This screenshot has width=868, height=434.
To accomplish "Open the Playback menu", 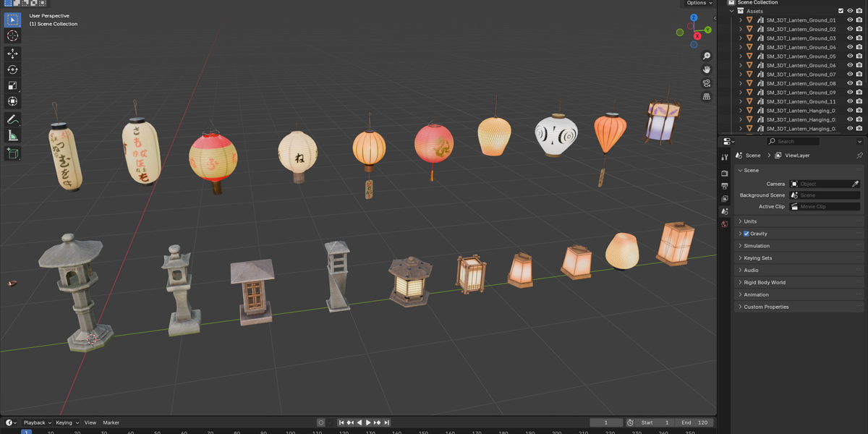I will click(x=37, y=422).
